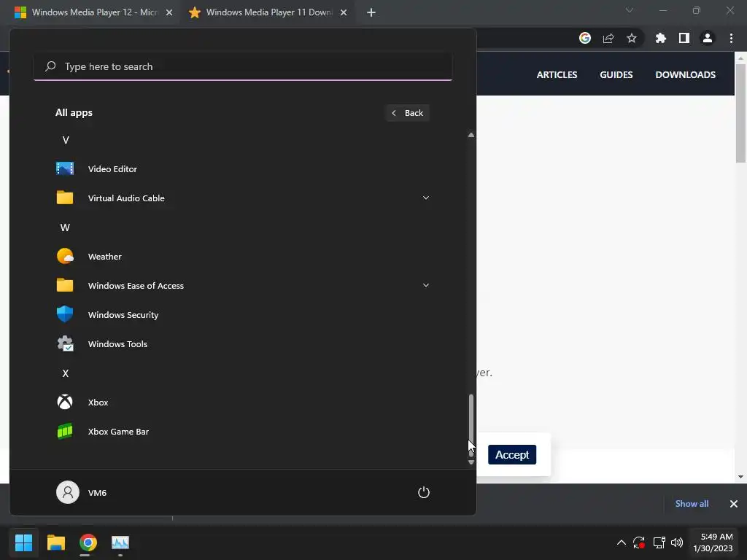Click the VM6 account name

click(97, 493)
